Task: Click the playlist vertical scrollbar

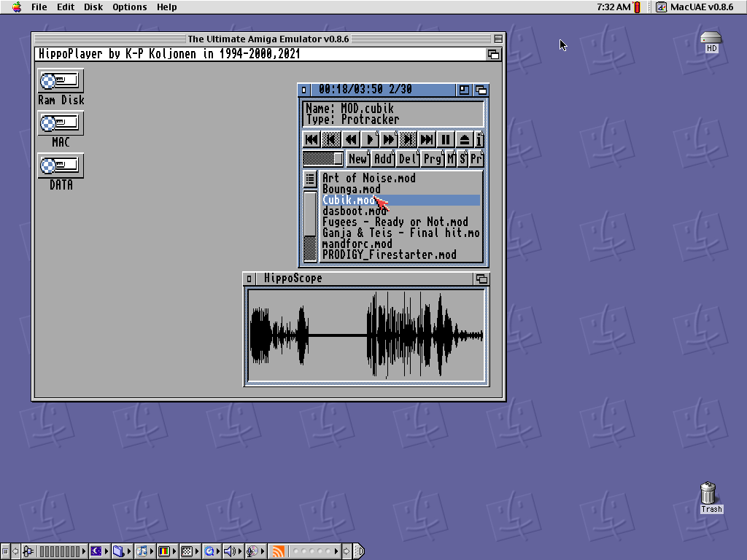Action: pyautogui.click(x=310, y=225)
